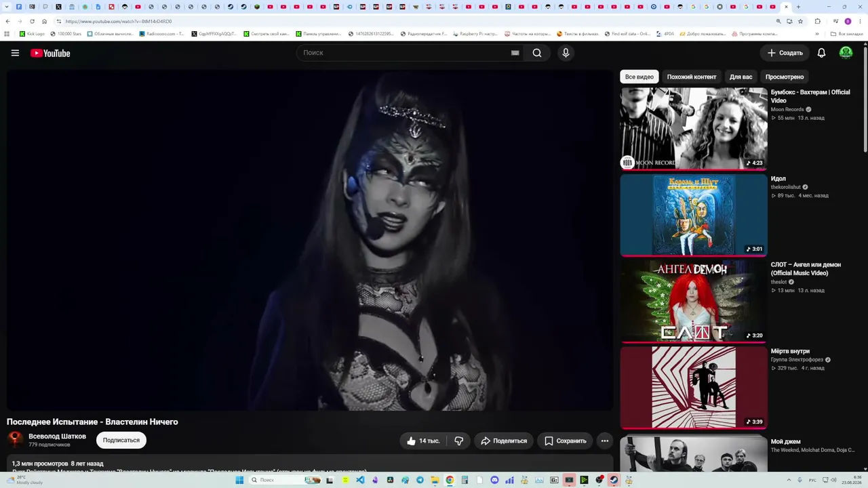Viewport: 868px width, 488px height.
Task: Open 'Группа Электрофорез' channel link
Action: pos(797,360)
